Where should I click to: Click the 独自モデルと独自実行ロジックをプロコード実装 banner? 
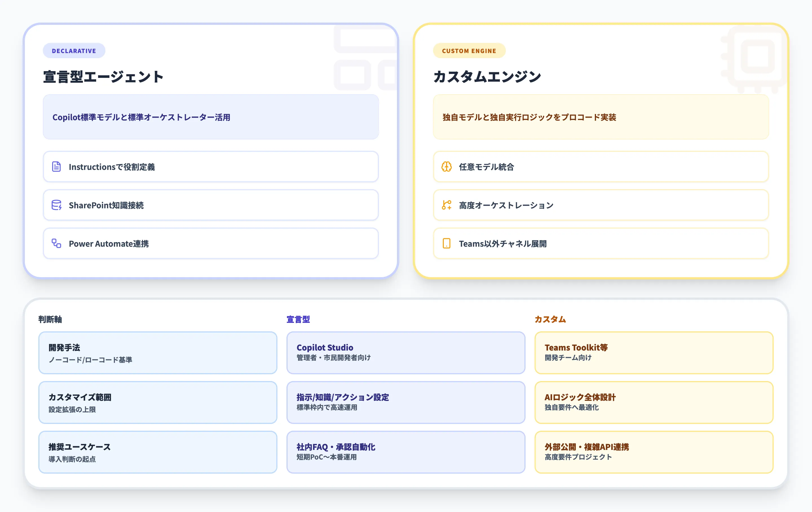coord(601,117)
